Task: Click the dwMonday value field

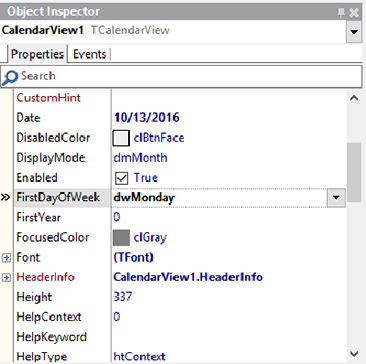Action: click(x=220, y=198)
